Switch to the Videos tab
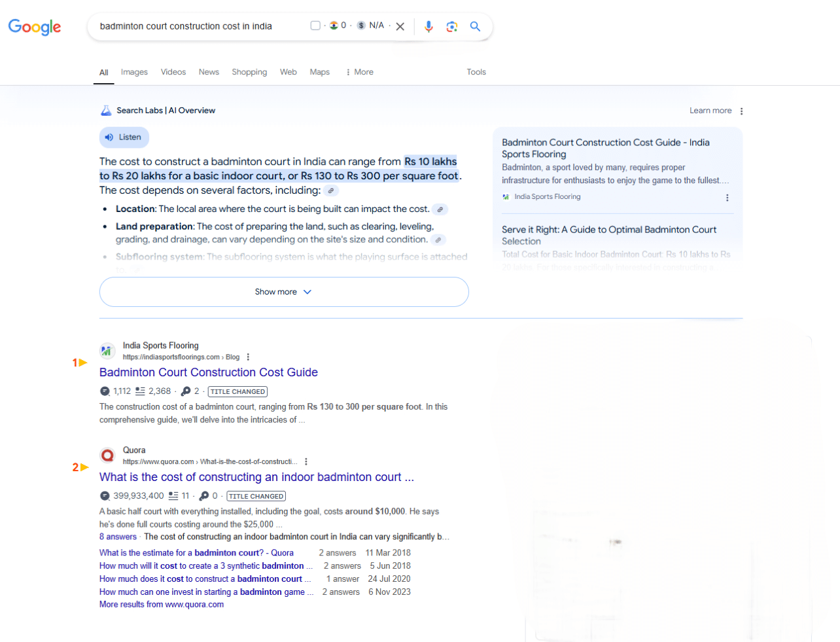The height and width of the screenshot is (642, 840). click(173, 72)
